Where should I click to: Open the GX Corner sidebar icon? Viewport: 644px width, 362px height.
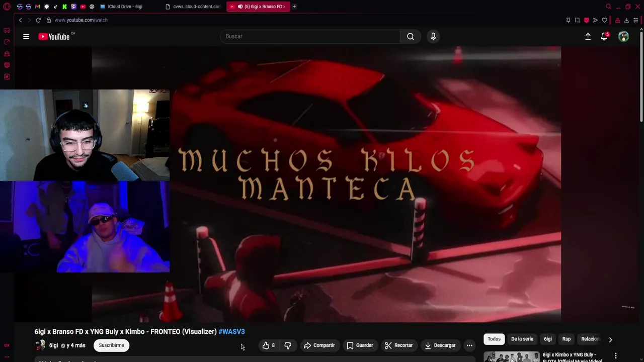coord(7,345)
